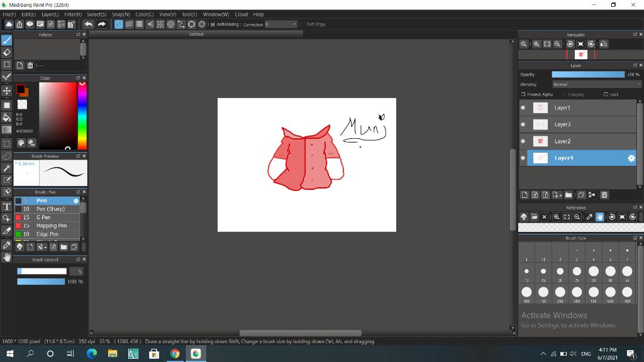Open the Layer4 settings gear

coord(631,158)
